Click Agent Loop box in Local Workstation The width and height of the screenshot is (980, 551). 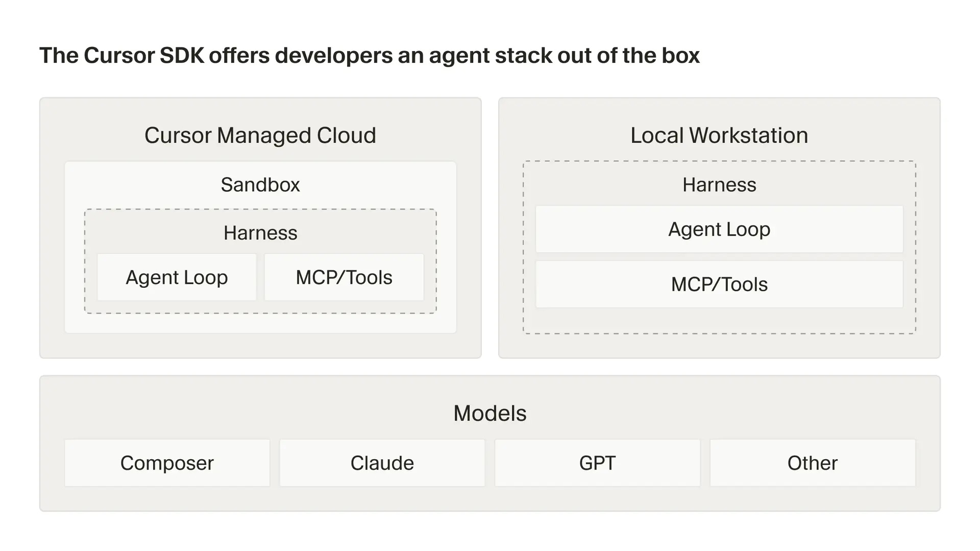(x=719, y=229)
